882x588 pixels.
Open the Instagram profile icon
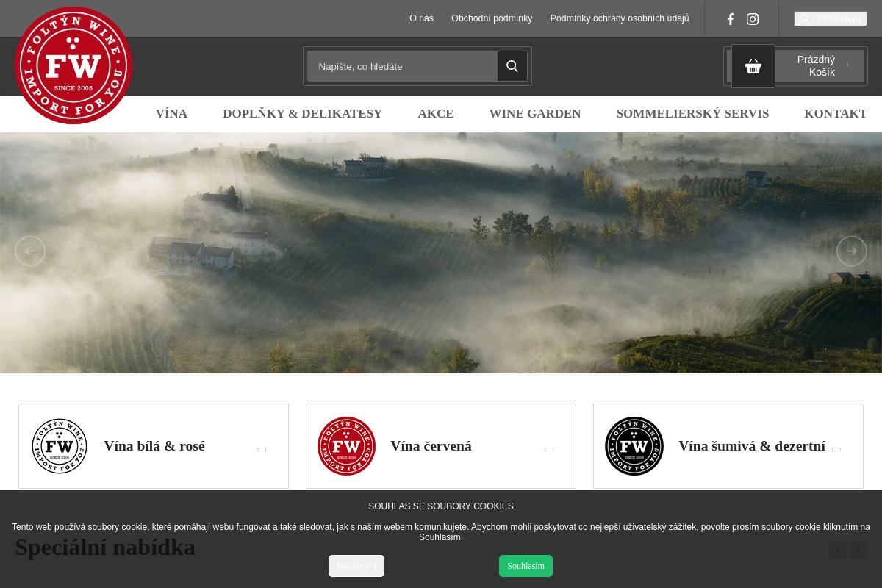coord(753,19)
